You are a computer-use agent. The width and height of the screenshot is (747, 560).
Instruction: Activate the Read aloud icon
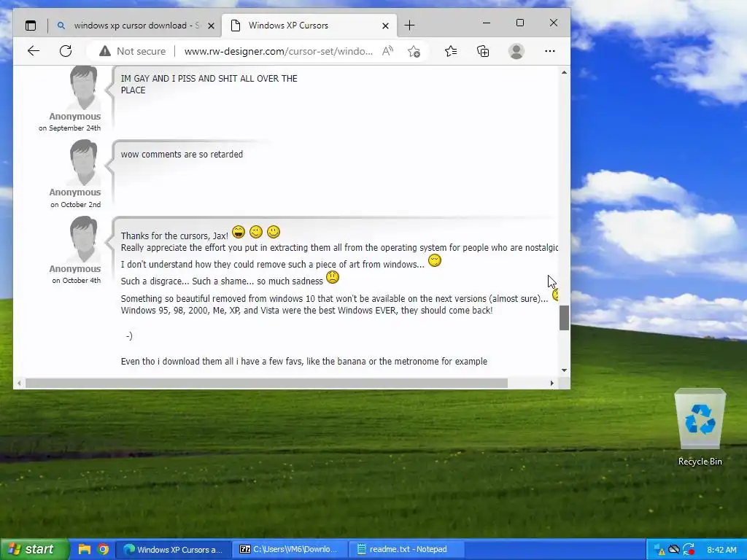pos(388,51)
